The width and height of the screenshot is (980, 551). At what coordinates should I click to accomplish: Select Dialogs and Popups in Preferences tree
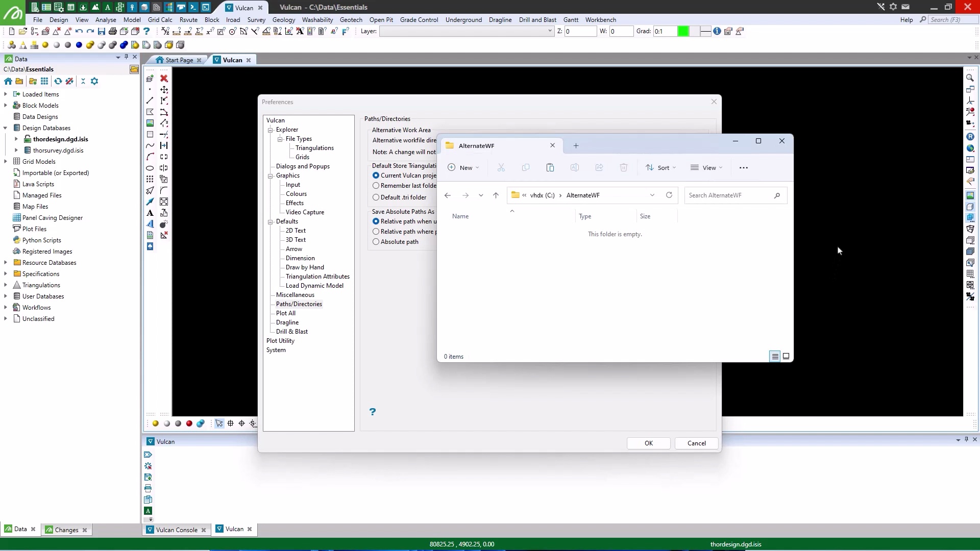tap(303, 166)
